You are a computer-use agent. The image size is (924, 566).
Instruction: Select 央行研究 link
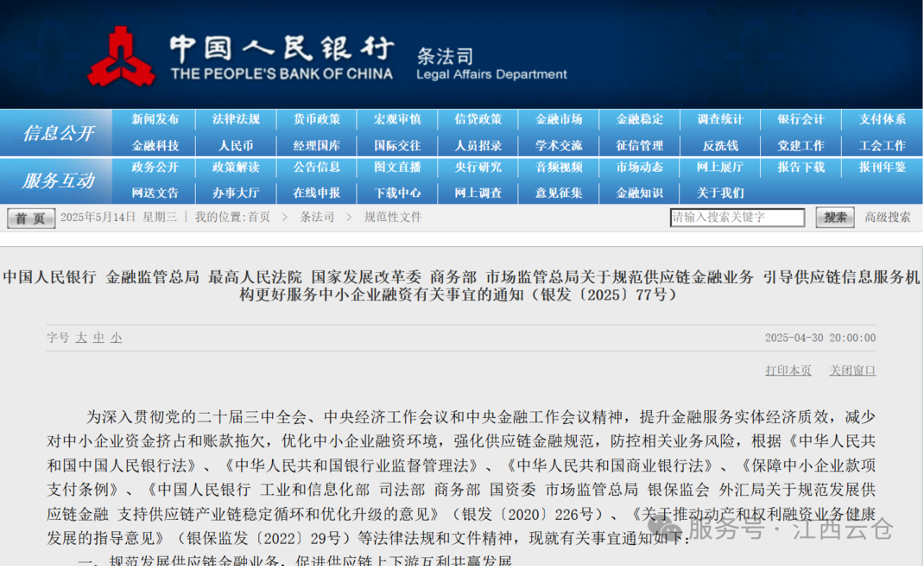point(479,167)
